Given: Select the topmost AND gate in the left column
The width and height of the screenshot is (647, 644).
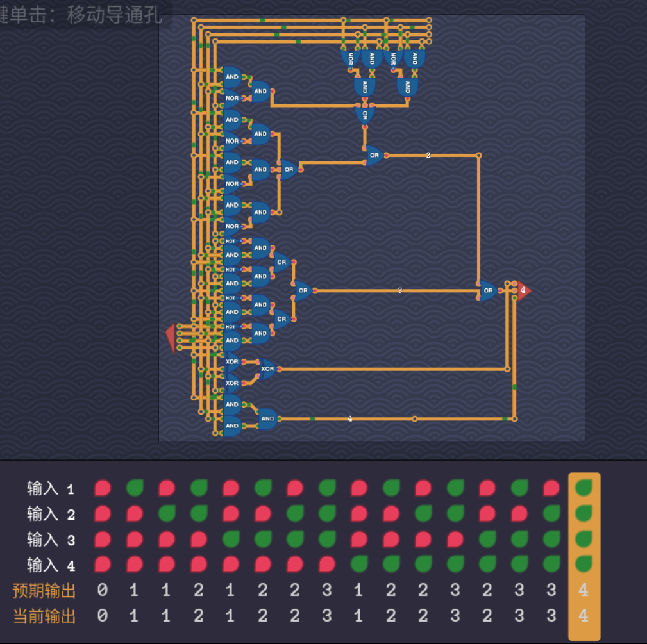Looking at the screenshot, I should 232,77.
